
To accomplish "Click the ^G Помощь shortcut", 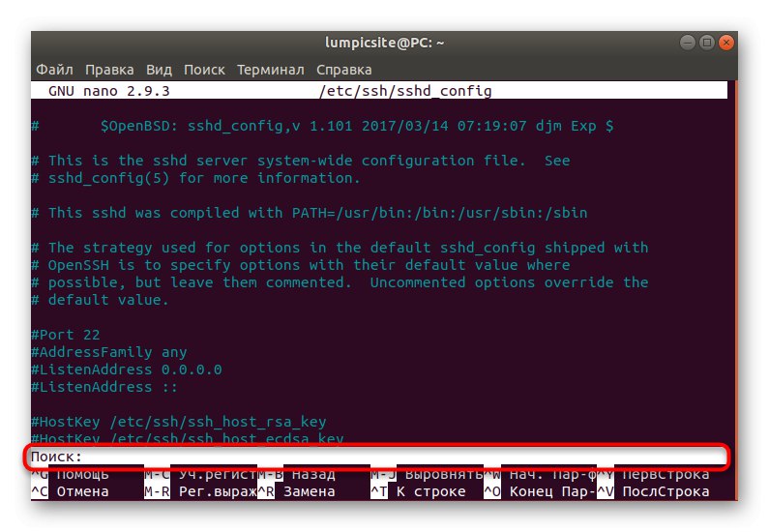I will coord(71,474).
